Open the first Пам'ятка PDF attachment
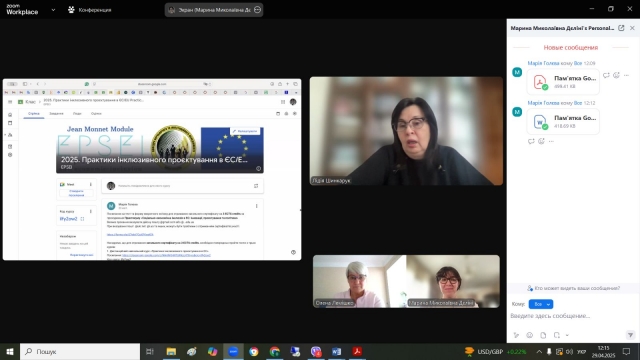 (x=563, y=82)
